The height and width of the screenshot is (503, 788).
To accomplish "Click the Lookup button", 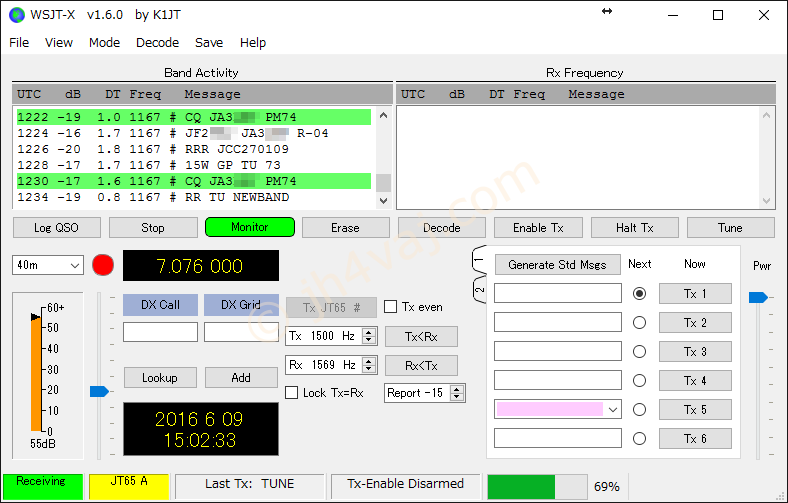I will 160,377.
